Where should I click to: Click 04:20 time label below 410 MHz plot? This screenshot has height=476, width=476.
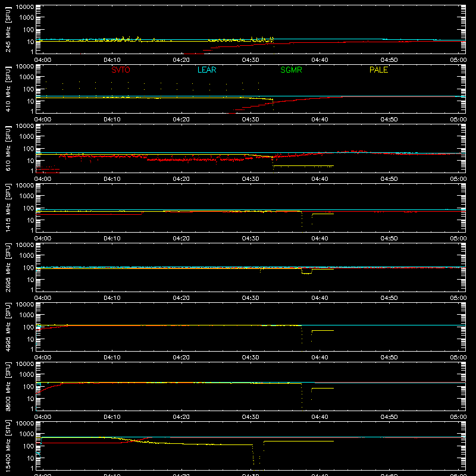[x=181, y=120]
